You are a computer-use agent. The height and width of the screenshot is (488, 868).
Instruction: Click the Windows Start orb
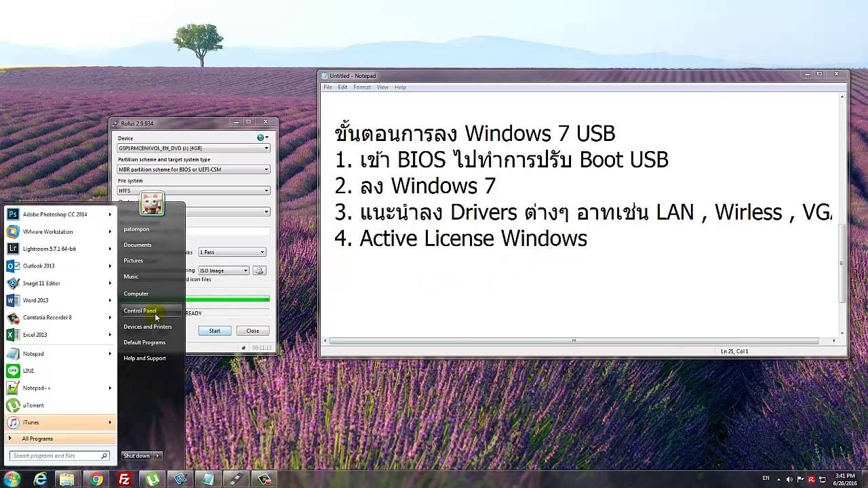pos(12,479)
